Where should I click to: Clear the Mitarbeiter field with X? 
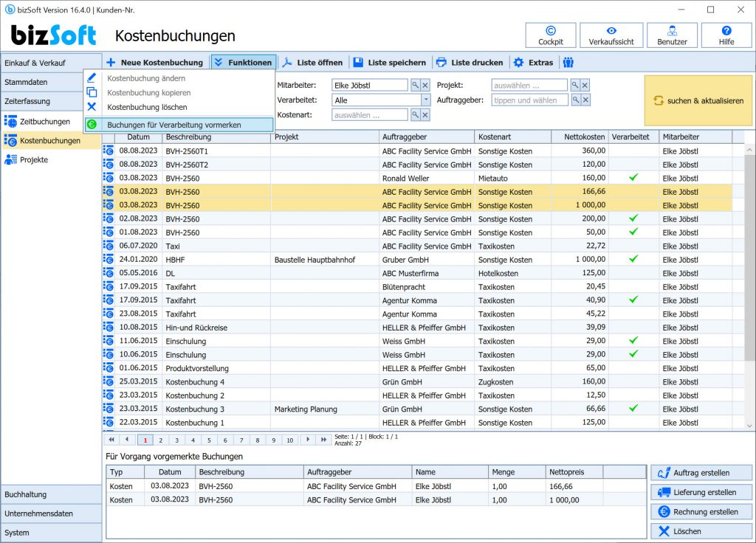[425, 86]
